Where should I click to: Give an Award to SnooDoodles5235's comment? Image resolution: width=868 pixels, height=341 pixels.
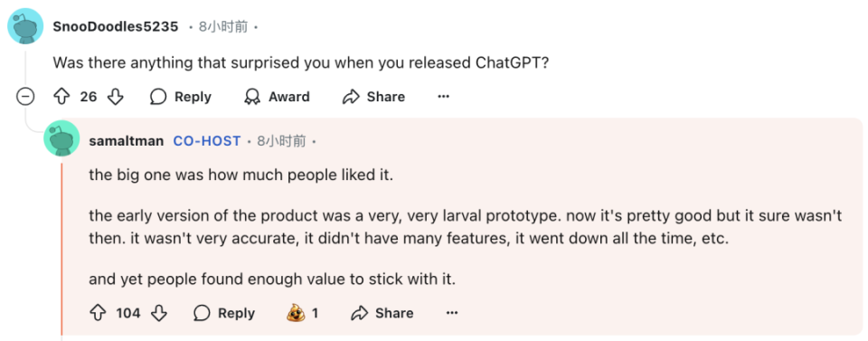(x=277, y=97)
